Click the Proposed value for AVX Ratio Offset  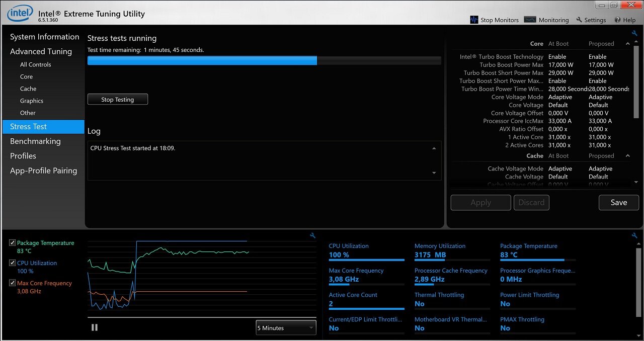pyautogui.click(x=599, y=129)
